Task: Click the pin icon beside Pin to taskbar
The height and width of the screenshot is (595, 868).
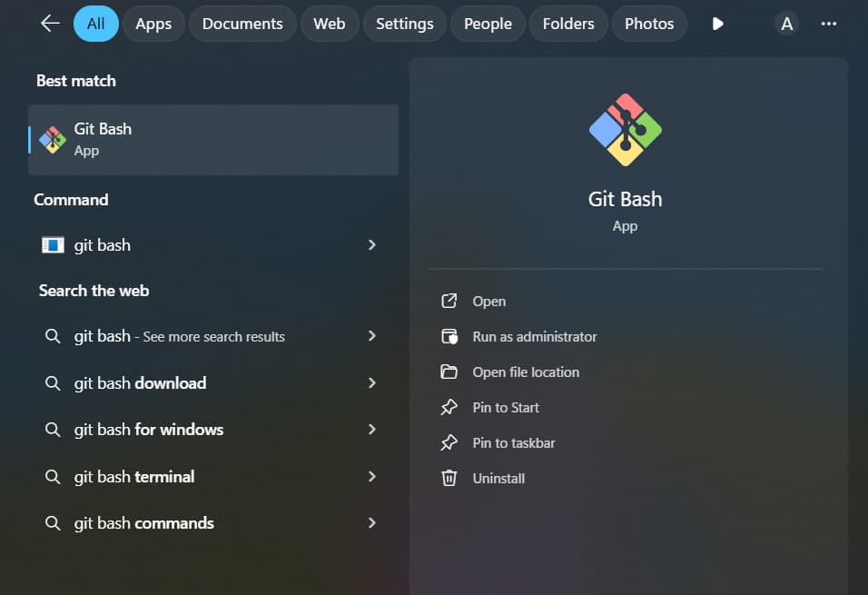Action: coord(449,442)
